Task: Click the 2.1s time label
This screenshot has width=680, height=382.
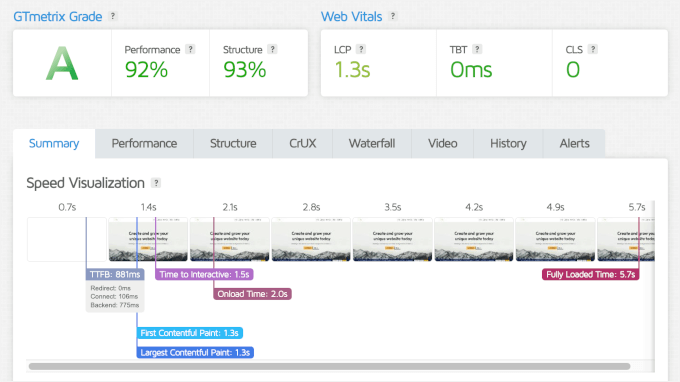Action: 230,207
